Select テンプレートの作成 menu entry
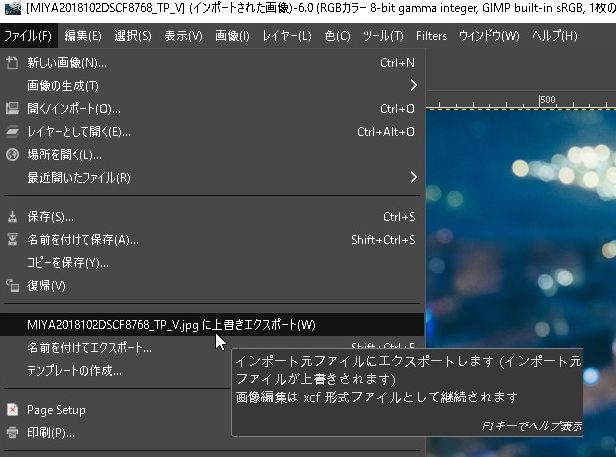Screen dimensions: 616x457 [75, 371]
